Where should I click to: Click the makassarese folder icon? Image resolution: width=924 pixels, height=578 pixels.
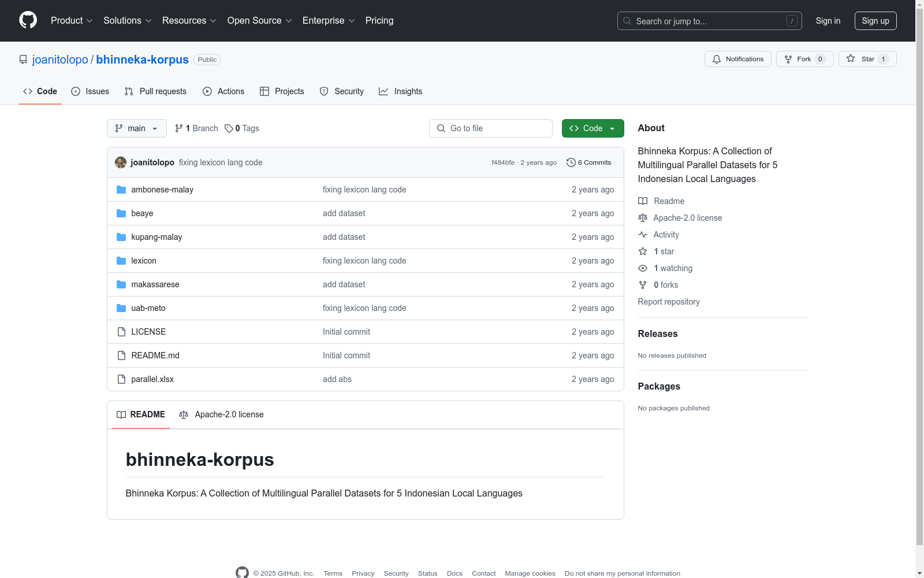pyautogui.click(x=121, y=284)
